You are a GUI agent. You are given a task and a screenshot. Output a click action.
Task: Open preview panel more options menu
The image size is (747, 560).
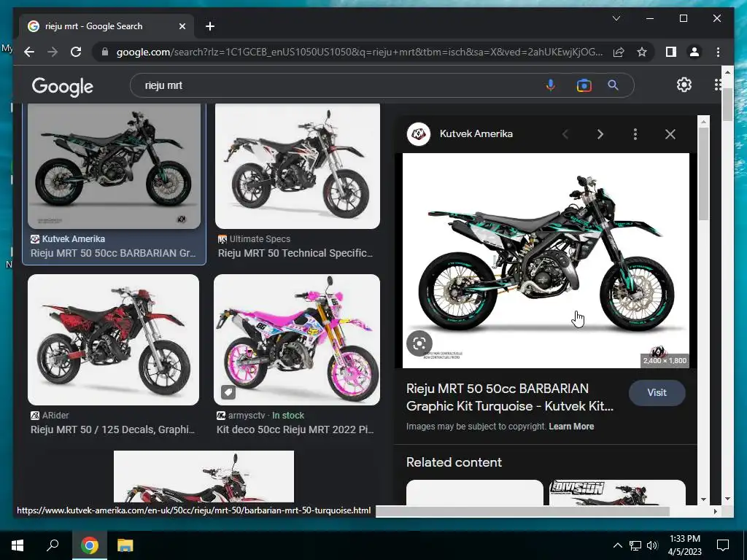[635, 134]
